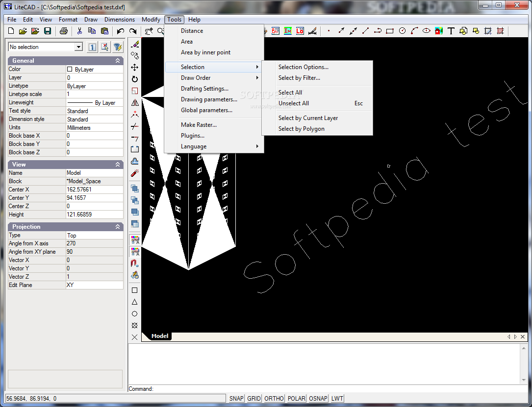Toggle LWT in the status bar
The height and width of the screenshot is (407, 532).
337,399
